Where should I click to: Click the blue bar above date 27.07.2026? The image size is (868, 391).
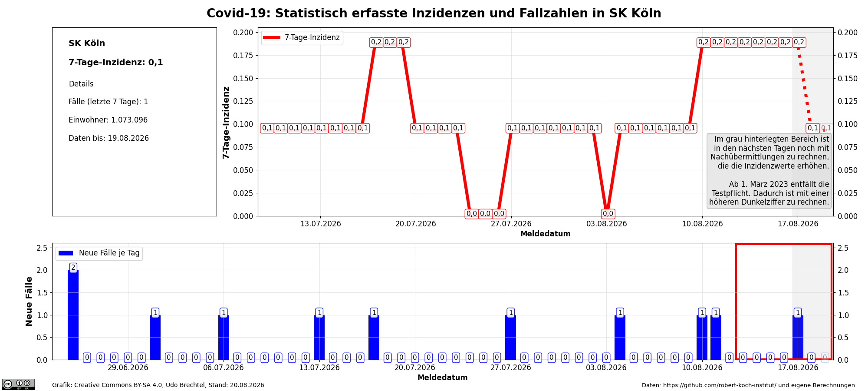coord(511,338)
